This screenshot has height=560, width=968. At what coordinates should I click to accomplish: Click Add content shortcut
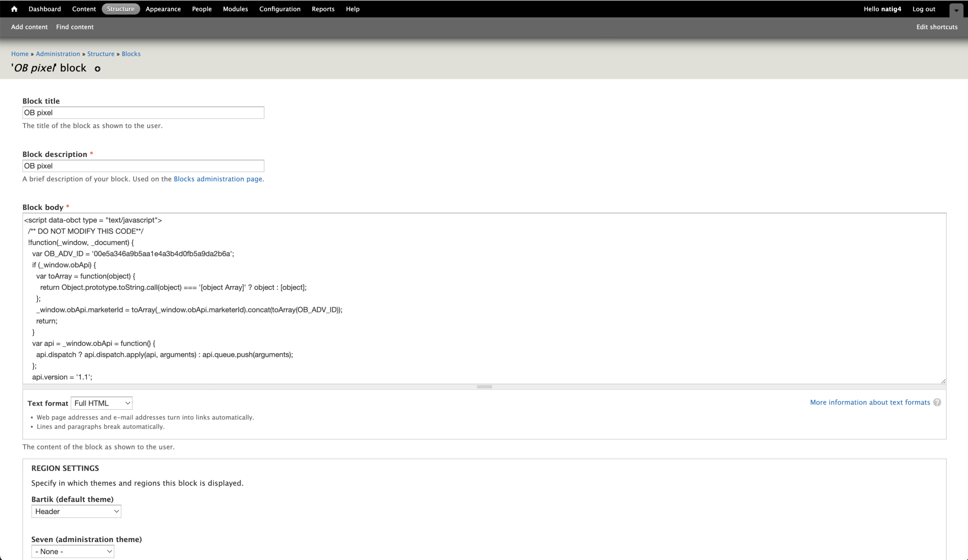point(29,27)
